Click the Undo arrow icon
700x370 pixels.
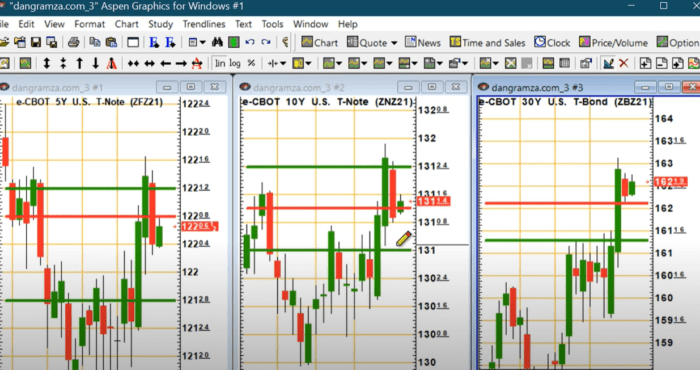250,42
